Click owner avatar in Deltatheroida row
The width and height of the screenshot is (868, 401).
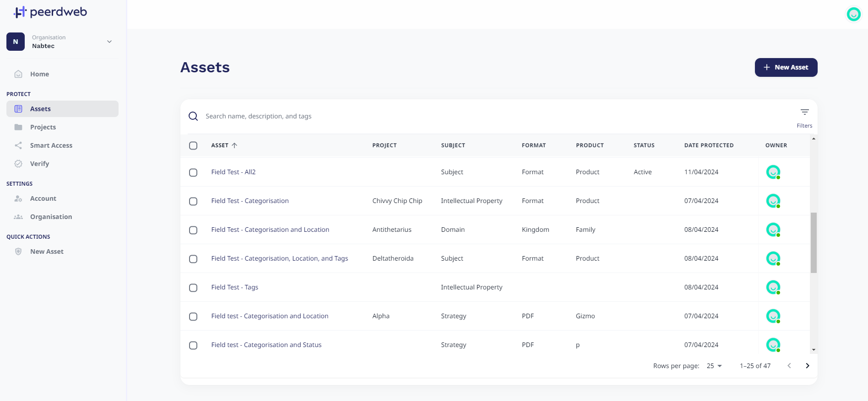(773, 258)
